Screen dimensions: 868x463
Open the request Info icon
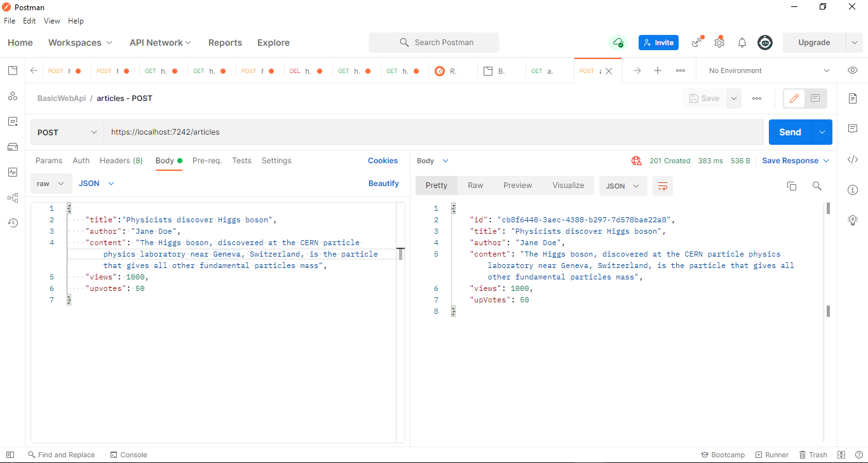point(853,190)
